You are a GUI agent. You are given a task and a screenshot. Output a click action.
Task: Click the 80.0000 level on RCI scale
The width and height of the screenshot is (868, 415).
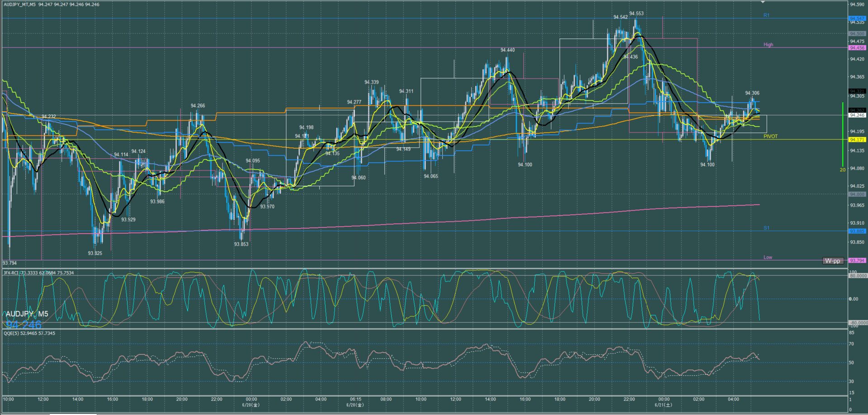858,276
